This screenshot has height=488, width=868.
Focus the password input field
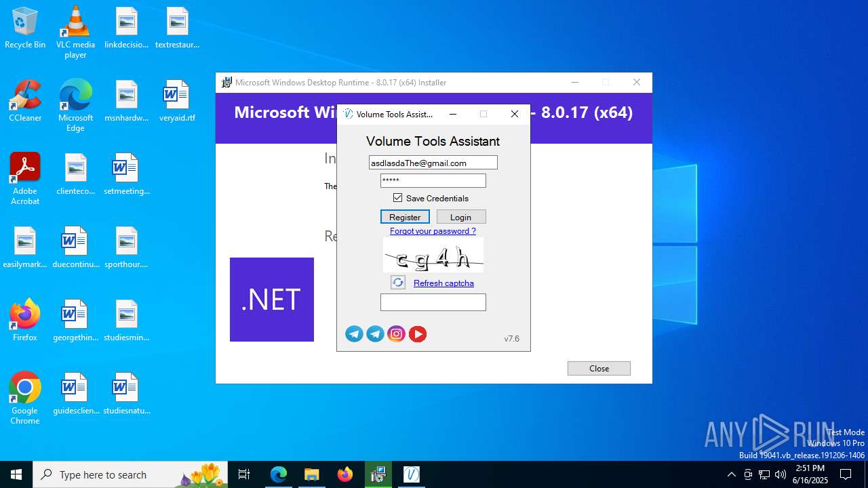coord(433,180)
